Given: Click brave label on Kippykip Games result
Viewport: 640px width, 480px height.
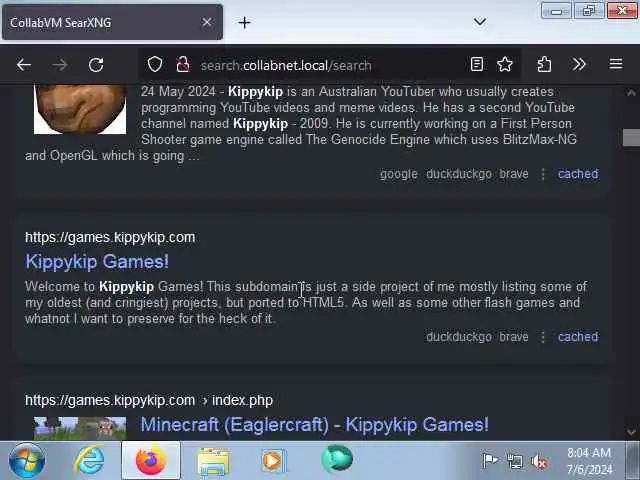Looking at the screenshot, I should 513,337.
